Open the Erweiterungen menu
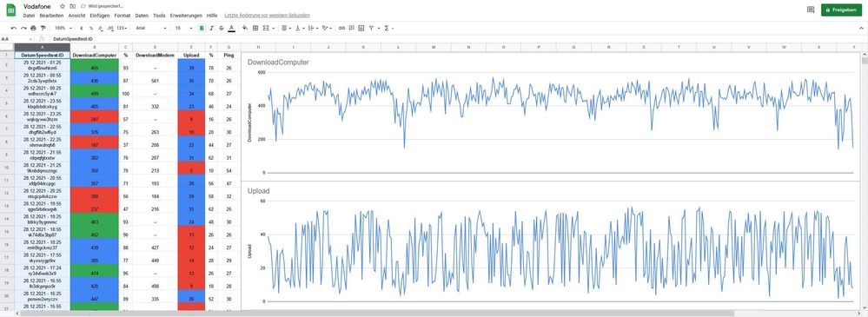Image resolution: width=868 pixels, height=317 pixels. coord(186,16)
